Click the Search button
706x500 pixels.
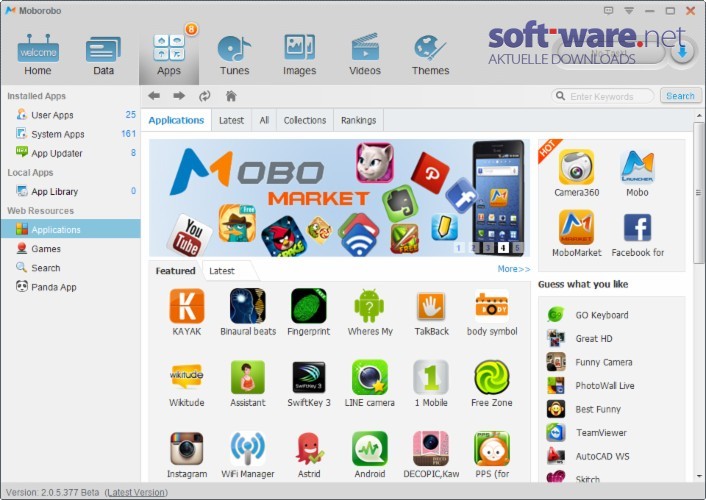680,96
